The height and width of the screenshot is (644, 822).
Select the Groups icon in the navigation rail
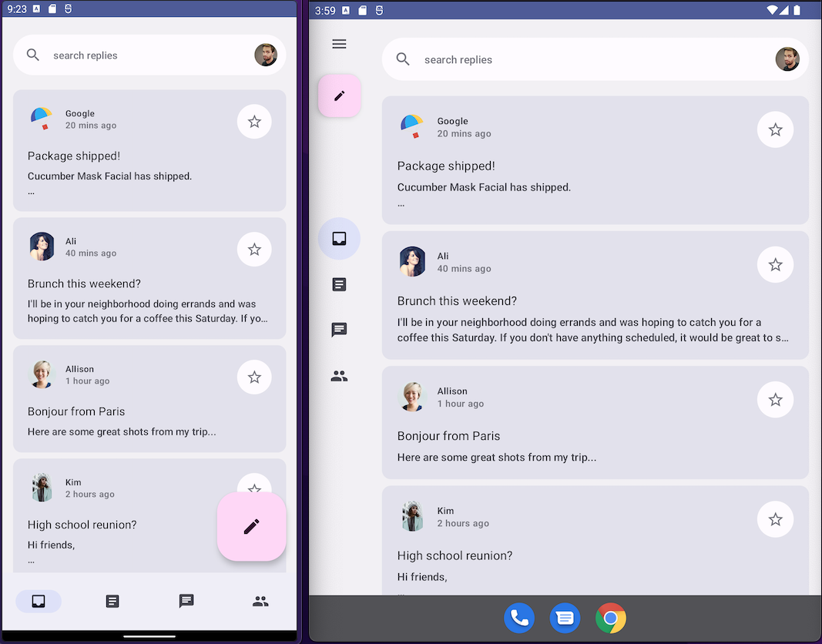(339, 376)
